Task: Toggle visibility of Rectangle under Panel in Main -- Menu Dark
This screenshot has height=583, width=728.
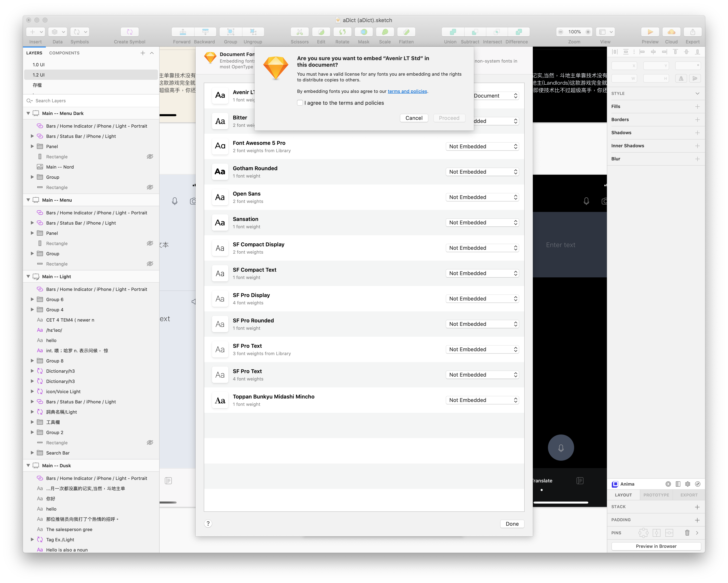Action: 150,157
